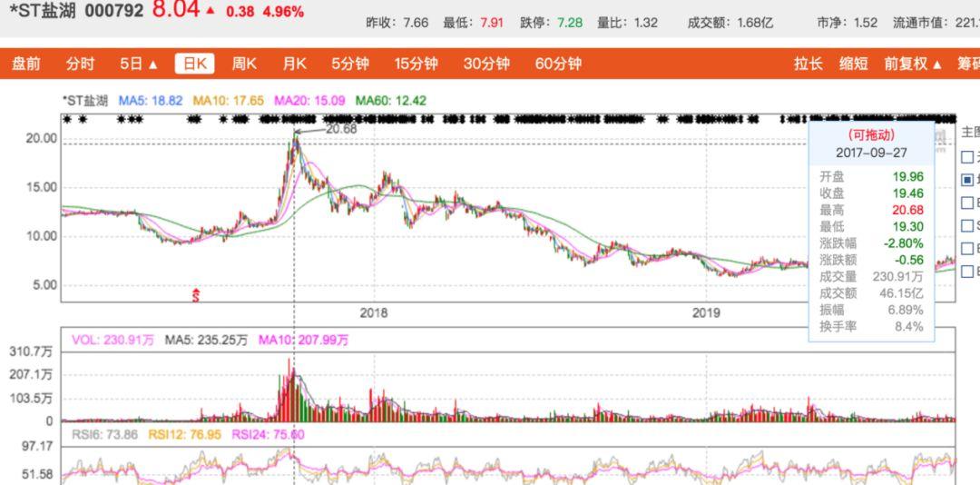Click the stock code 000792
Viewport: 980px width, 485px height.
(x=113, y=11)
